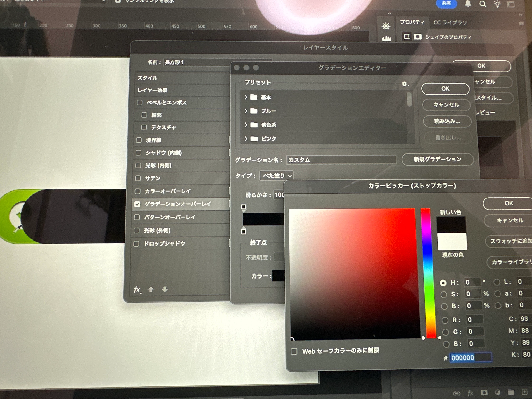Enable the ドロップシャドウ checkbox
The image size is (532, 399).
pyautogui.click(x=136, y=244)
